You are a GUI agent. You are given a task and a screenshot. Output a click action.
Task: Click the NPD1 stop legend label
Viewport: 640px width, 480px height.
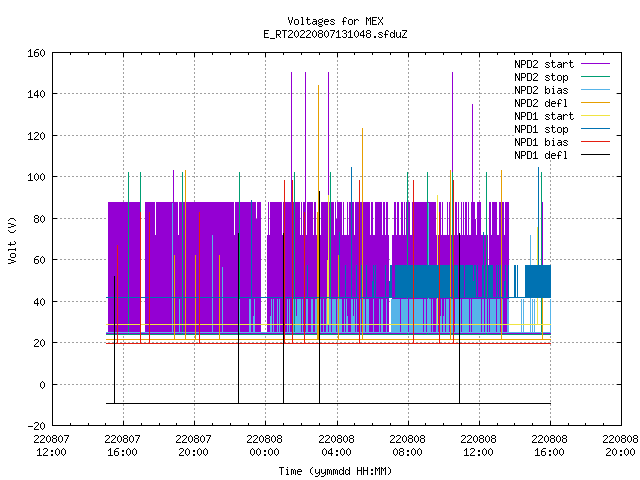(x=541, y=129)
